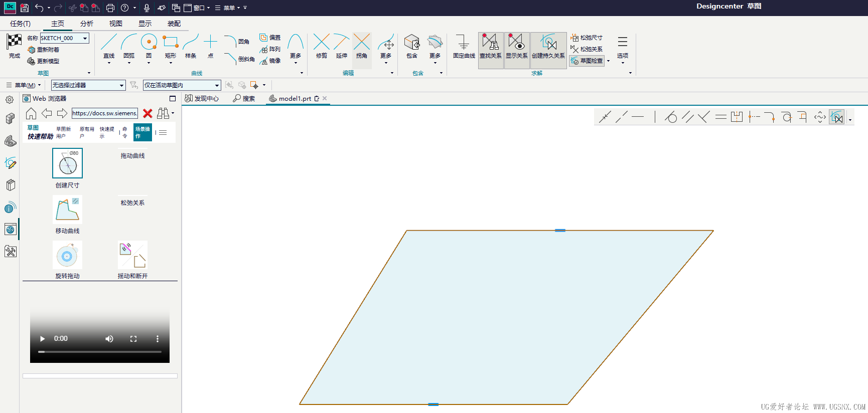Open the SKETCH_000 name dropdown
Viewport: 868px width, 413px height.
(x=85, y=38)
